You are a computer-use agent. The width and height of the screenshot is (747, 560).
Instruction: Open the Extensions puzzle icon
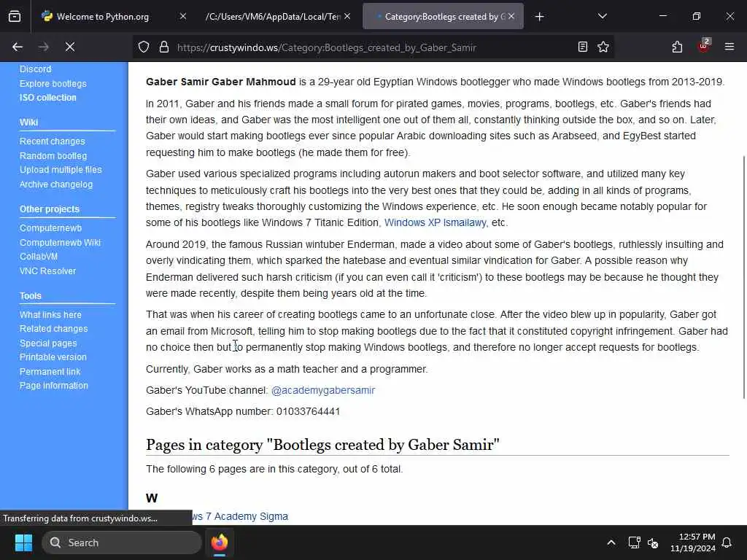pos(677,47)
